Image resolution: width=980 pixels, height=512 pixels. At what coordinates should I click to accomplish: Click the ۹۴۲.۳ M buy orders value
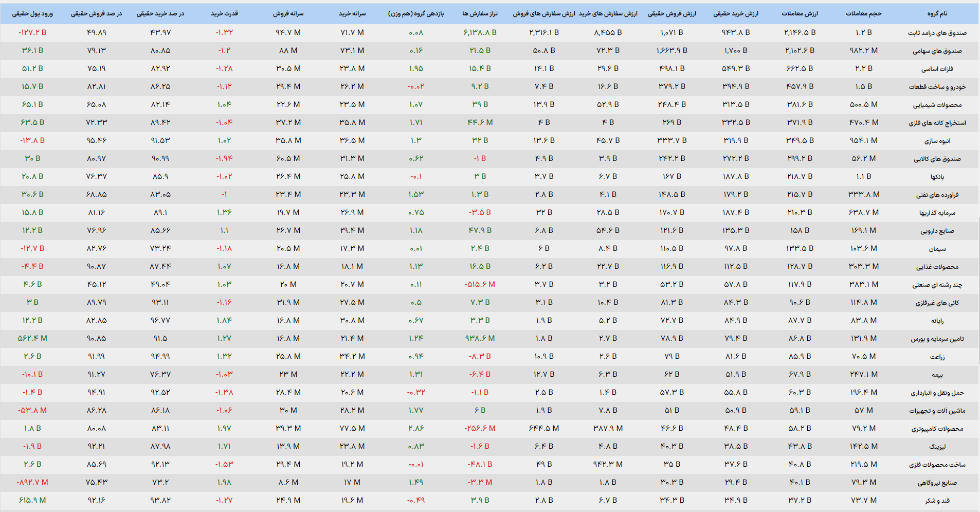608,464
